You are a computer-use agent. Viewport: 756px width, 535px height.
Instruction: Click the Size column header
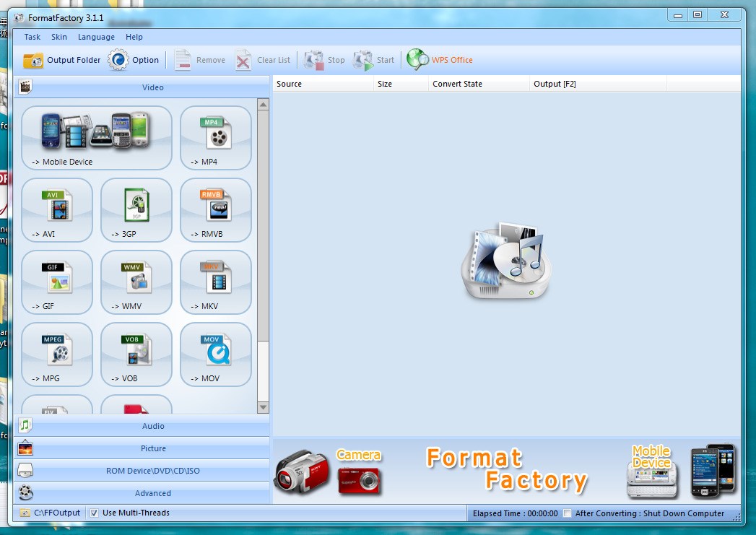point(401,84)
